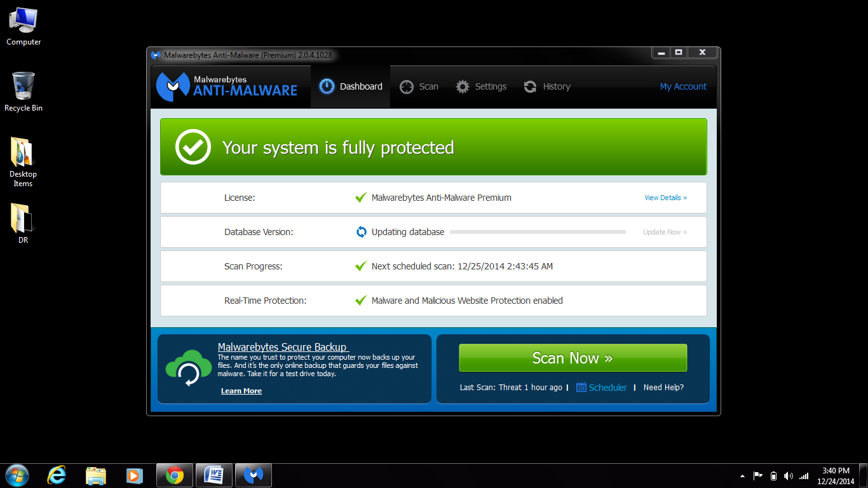Click Malwarebytes taskbar button
Viewport: 868px width, 488px height.
(254, 475)
